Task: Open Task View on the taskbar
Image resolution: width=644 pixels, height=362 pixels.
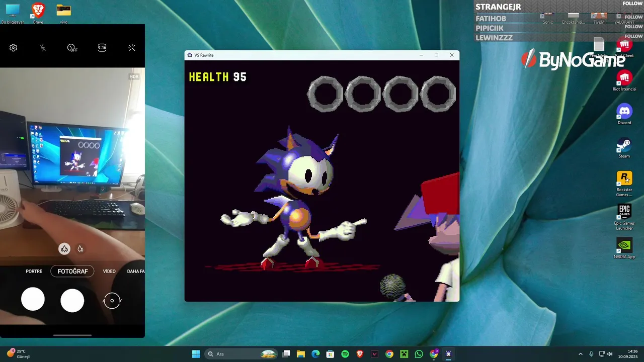Action: (286, 354)
